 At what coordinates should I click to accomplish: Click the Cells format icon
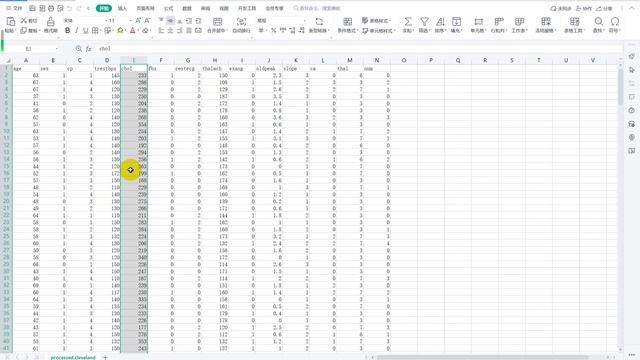(x=478, y=22)
